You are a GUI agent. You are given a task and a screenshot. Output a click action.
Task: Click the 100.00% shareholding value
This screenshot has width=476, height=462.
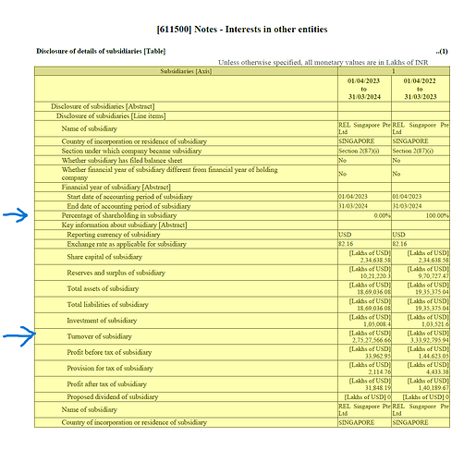pyautogui.click(x=437, y=215)
